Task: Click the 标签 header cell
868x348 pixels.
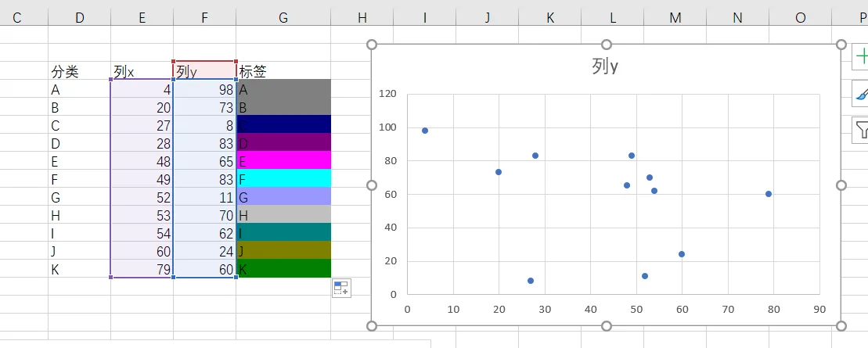Action: pos(283,71)
